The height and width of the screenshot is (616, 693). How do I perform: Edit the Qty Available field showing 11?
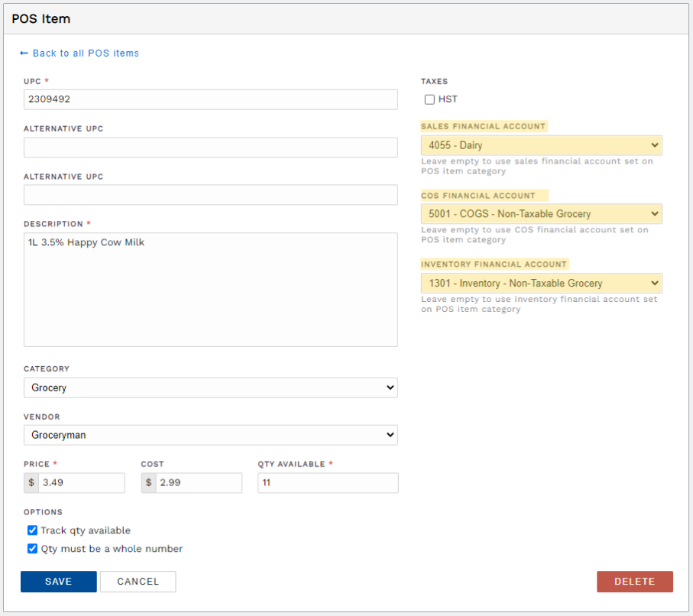(x=327, y=482)
